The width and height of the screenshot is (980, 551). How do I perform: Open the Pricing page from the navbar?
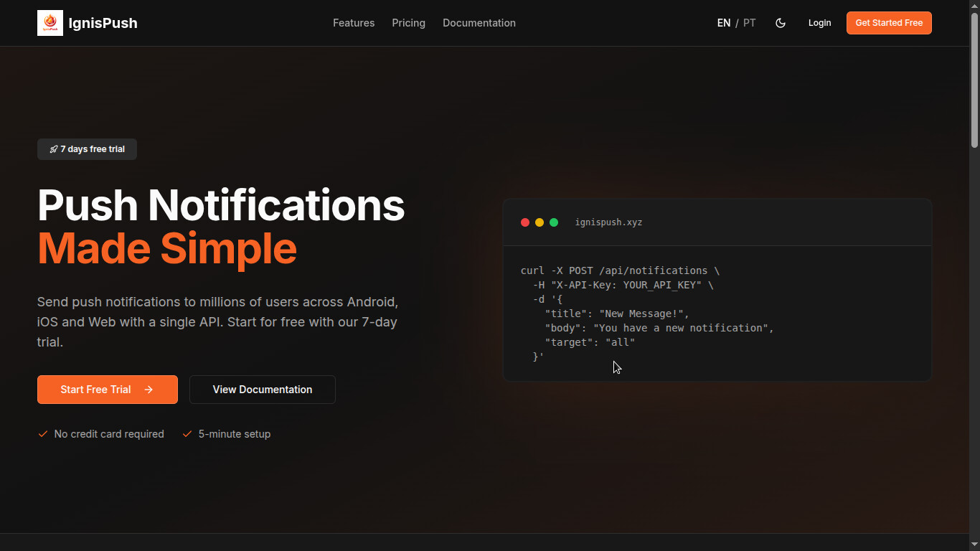tap(408, 22)
